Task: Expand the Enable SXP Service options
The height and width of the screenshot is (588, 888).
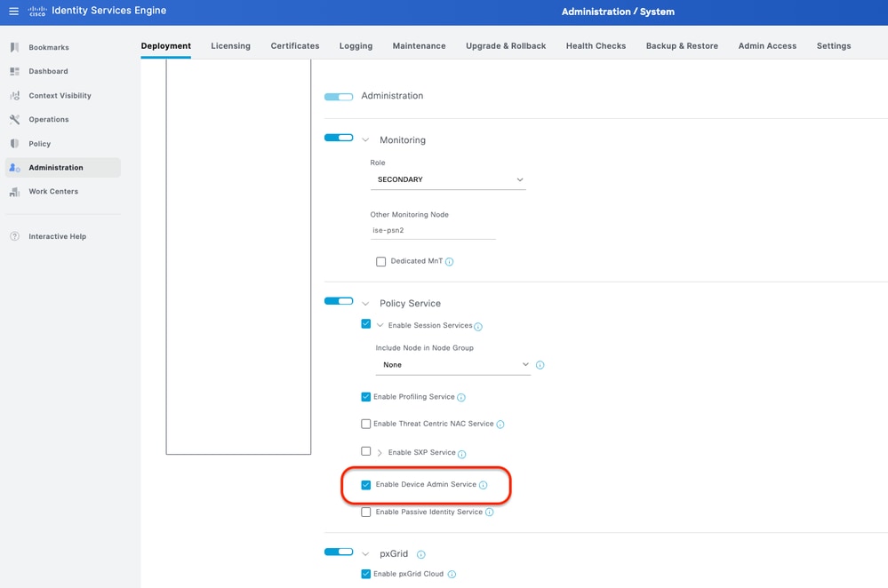Action: pos(380,453)
